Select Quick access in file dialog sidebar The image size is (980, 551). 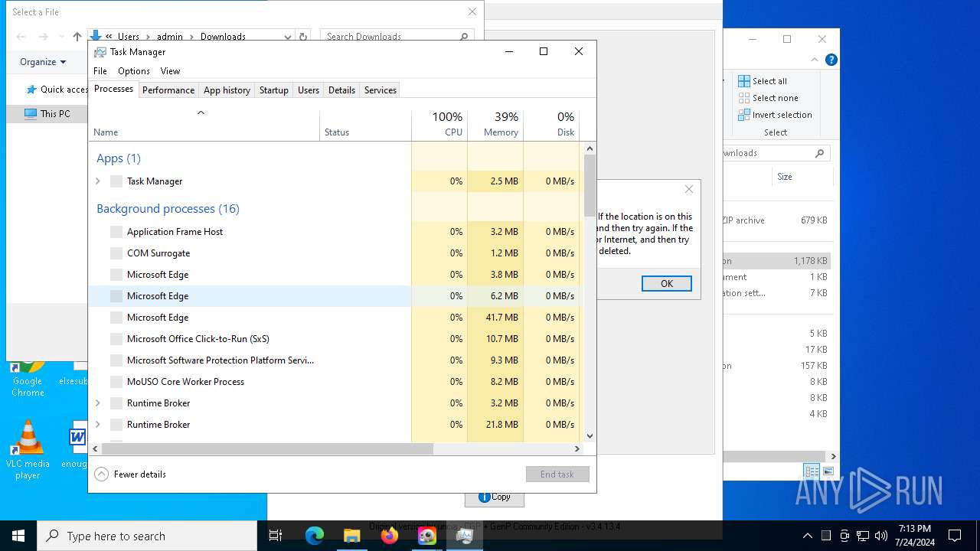57,90
